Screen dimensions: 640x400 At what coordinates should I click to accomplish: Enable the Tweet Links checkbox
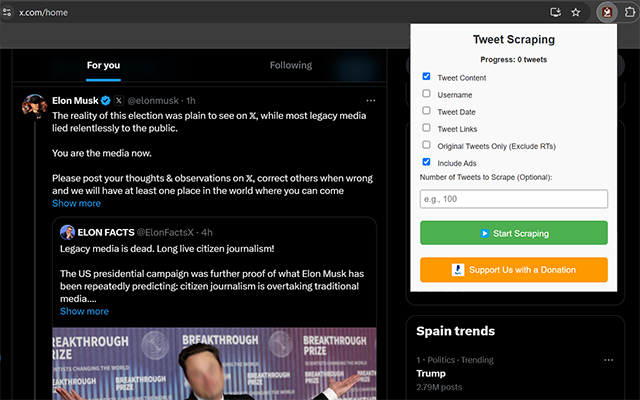pyautogui.click(x=427, y=128)
